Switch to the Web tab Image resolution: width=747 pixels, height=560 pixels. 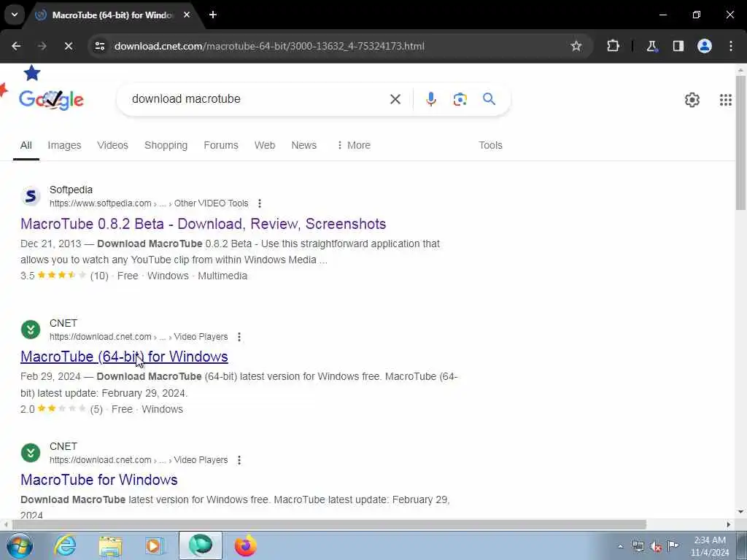click(x=265, y=145)
